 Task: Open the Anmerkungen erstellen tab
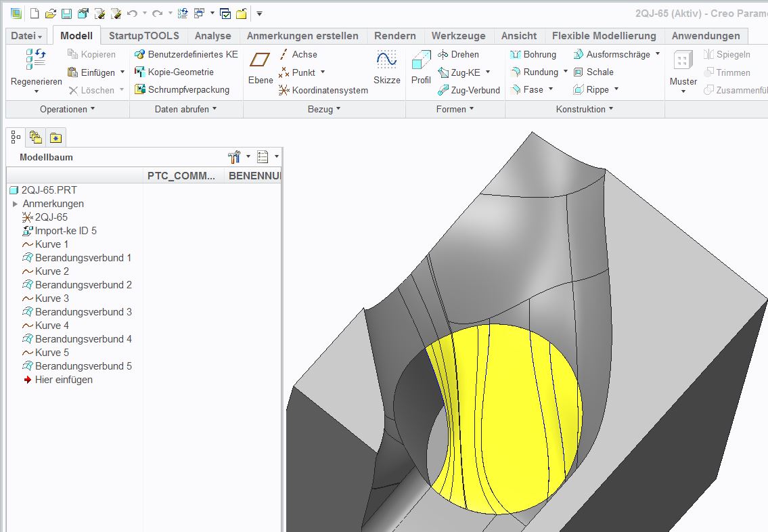point(302,36)
